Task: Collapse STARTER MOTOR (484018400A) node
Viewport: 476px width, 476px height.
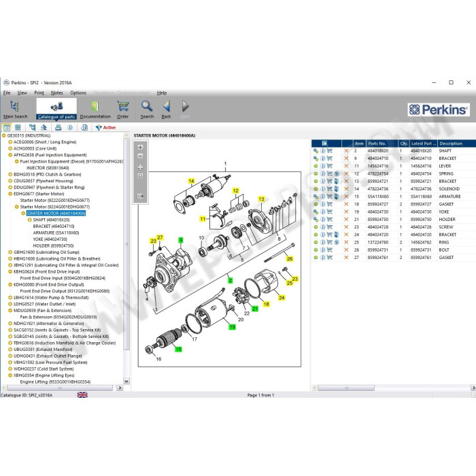Action: pos(23,214)
